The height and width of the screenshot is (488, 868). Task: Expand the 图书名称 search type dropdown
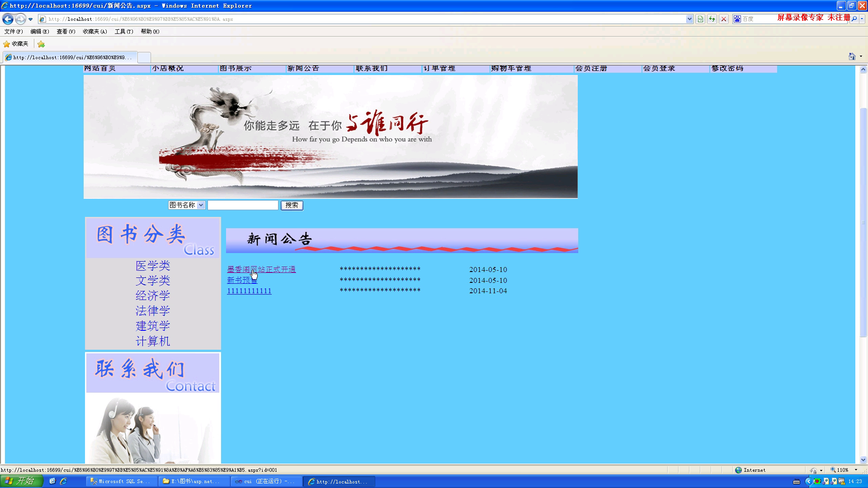[x=187, y=205]
